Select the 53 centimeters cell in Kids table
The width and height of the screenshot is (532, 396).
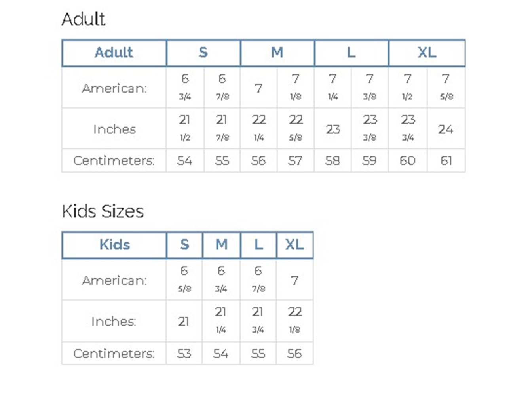[184, 353]
